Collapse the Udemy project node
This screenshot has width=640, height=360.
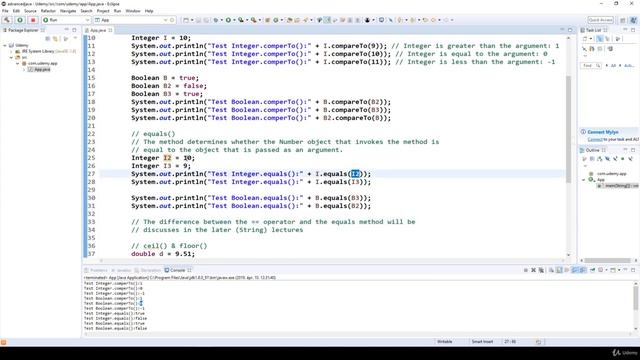pos(5,45)
